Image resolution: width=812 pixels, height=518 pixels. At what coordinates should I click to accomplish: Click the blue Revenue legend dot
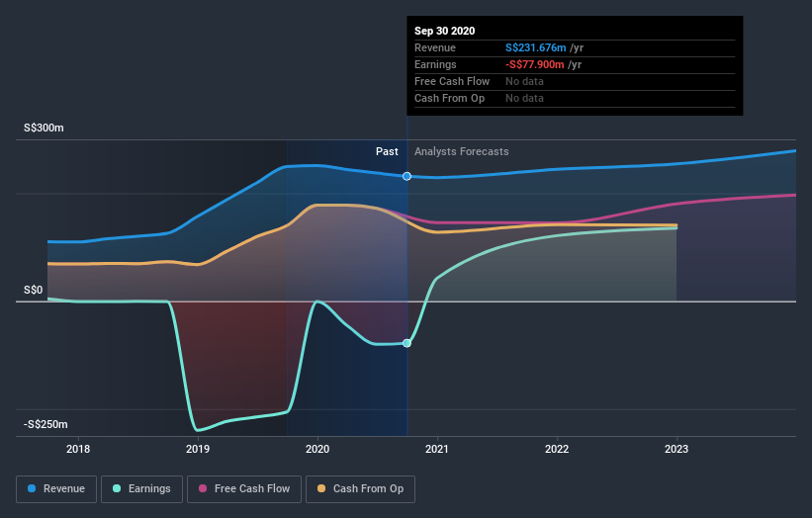coord(32,488)
